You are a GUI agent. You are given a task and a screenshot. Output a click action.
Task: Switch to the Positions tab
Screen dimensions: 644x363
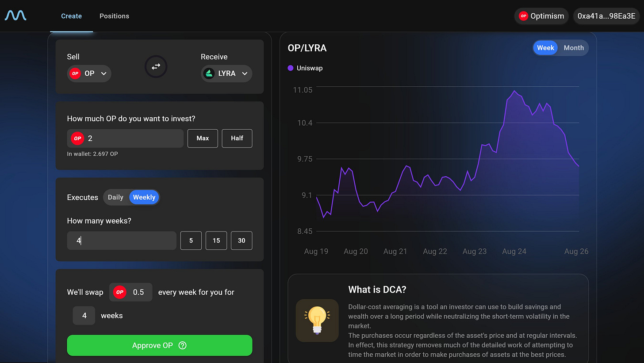click(x=114, y=16)
